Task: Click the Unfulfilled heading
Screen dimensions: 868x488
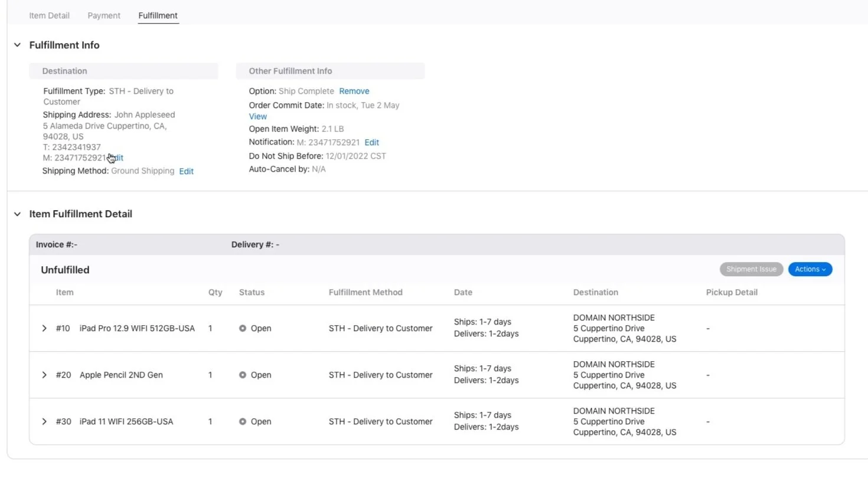Action: coord(65,270)
